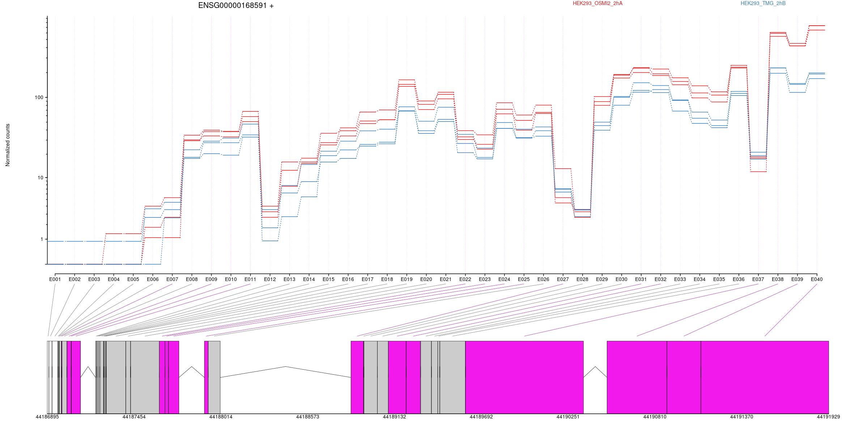Select exon bin label E032
Image resolution: width=868 pixels, height=434 pixels.
pyautogui.click(x=660, y=279)
